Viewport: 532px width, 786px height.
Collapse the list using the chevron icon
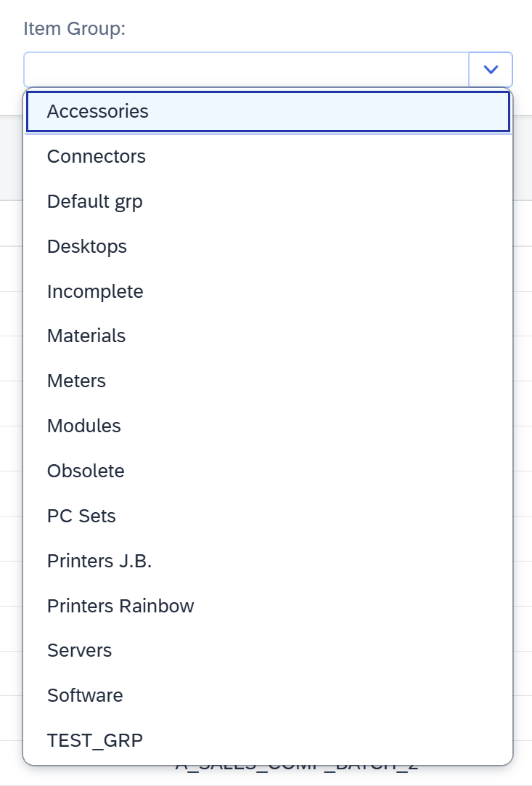pos(491,70)
